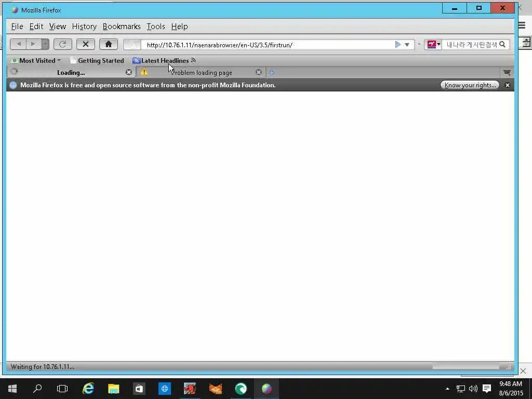Open the volume tray icon

coord(473,389)
